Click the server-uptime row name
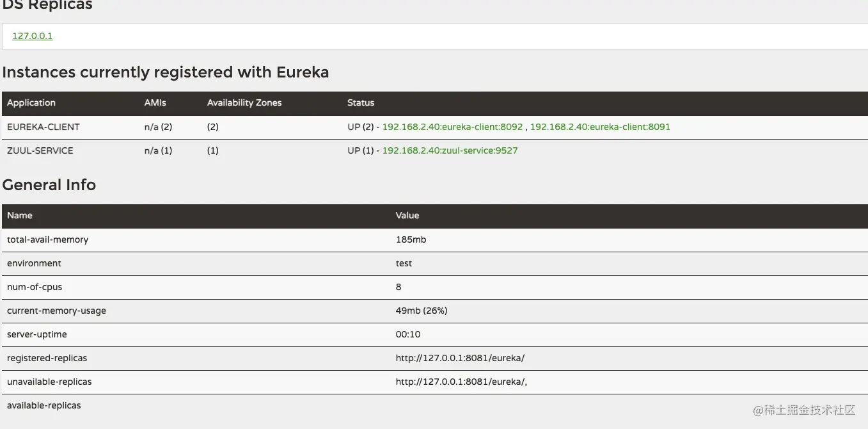Viewport: 868px width, 429px height. [37, 334]
